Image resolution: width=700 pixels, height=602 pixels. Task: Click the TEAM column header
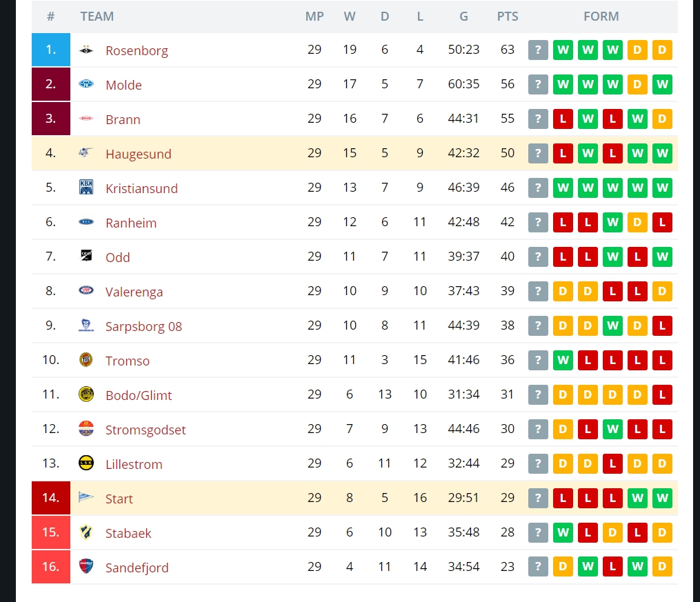click(x=97, y=17)
